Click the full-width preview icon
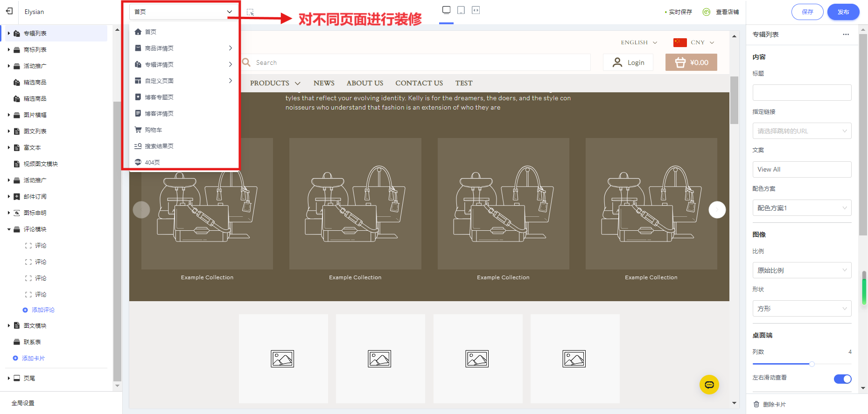Viewport: 868px width, 414px height. pyautogui.click(x=476, y=10)
